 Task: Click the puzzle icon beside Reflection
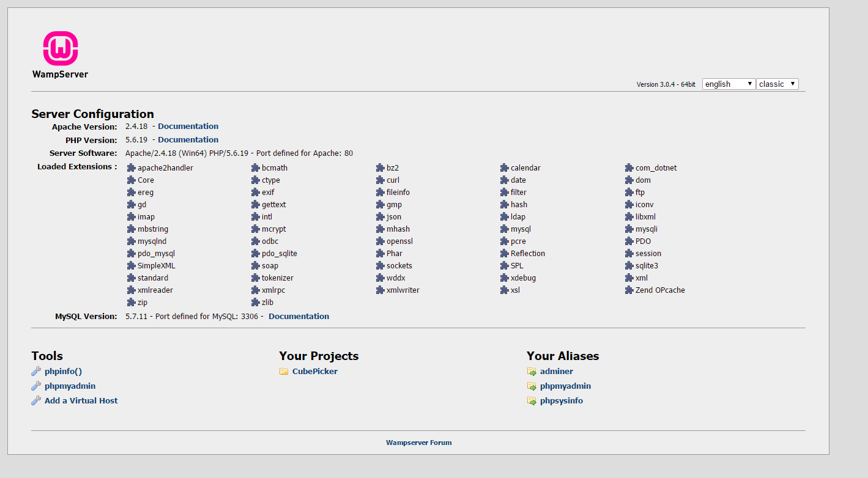coord(505,254)
